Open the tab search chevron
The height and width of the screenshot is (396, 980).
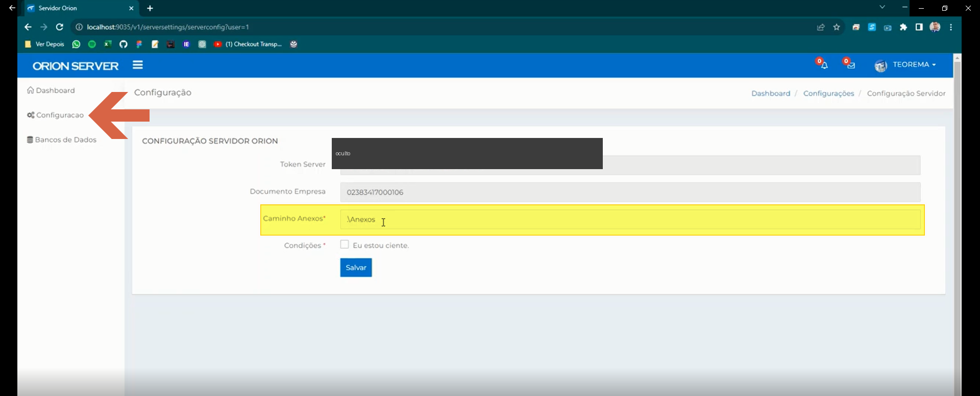[882, 7]
